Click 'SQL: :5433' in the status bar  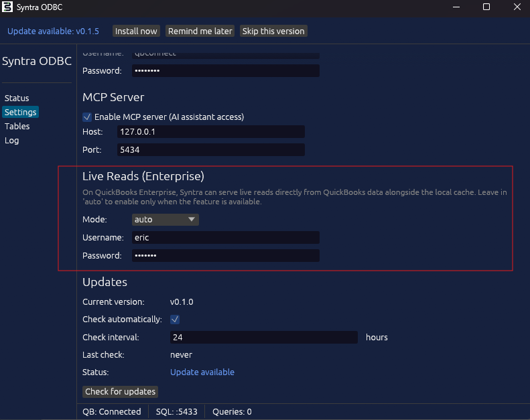176,411
